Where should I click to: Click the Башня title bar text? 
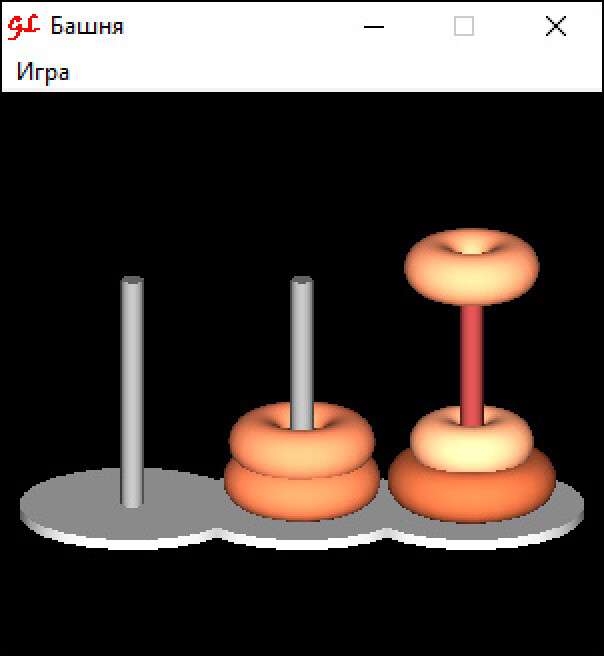tap(87, 26)
